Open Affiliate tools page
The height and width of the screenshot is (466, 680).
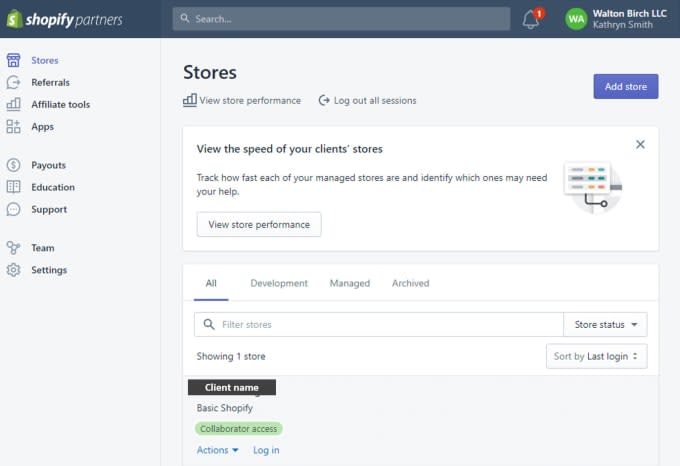click(60, 104)
